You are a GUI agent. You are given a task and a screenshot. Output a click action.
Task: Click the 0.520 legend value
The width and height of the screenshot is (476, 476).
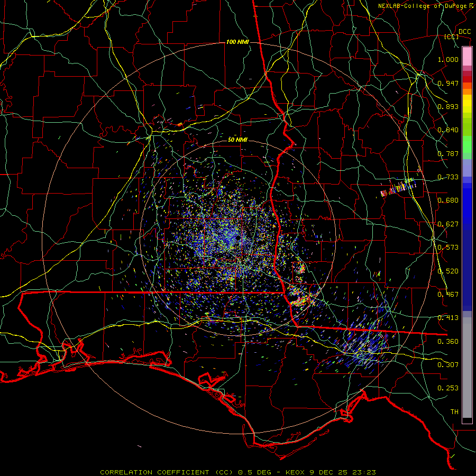point(448,271)
